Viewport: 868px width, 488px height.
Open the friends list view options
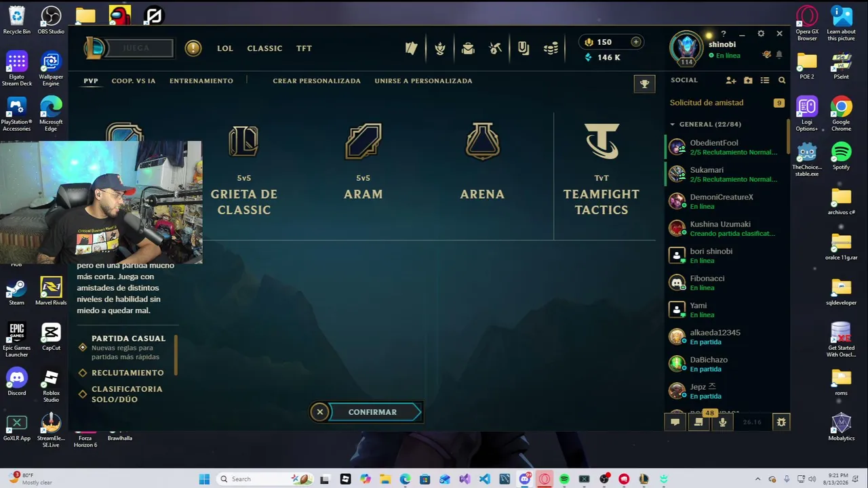pos(765,81)
